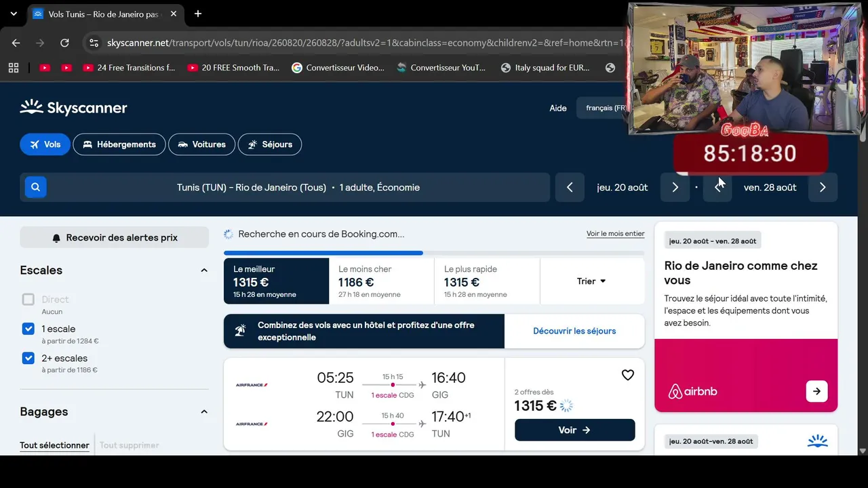Click return Air France airline logo
Screen dimensions: 868x488
point(252,424)
